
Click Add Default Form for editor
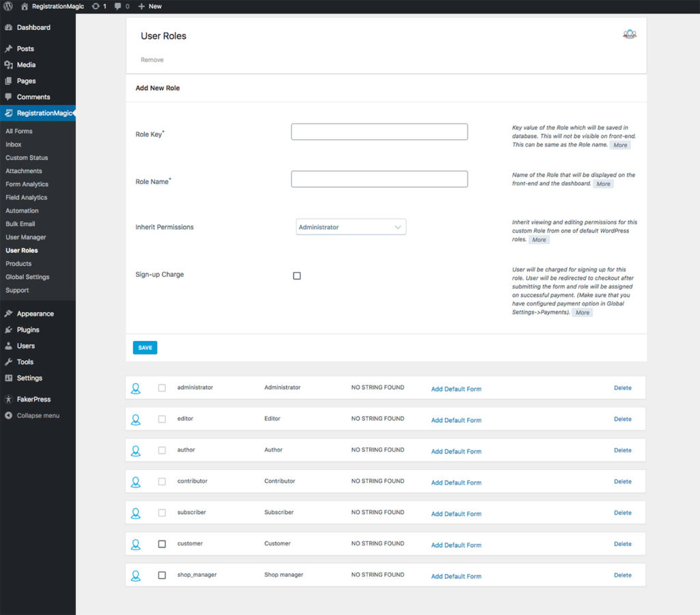click(456, 420)
